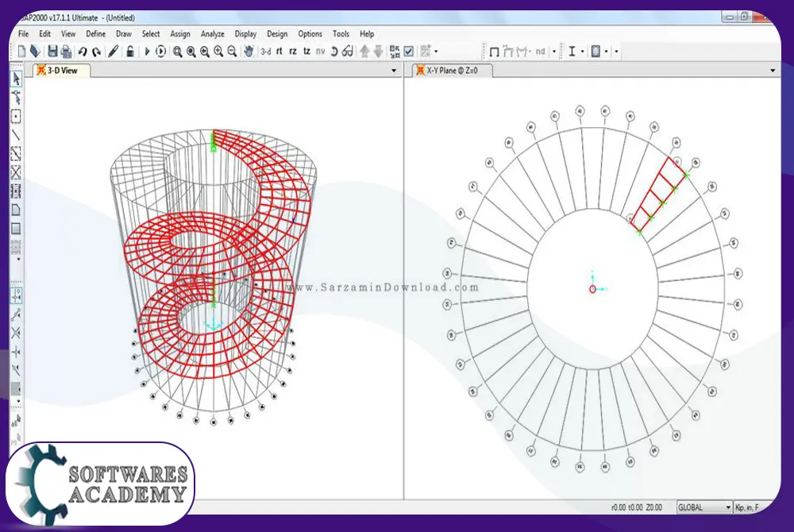Viewport: 794px width, 532px height.
Task: Switch to the X-Y Plane @ Z=0 tab
Action: 452,71
